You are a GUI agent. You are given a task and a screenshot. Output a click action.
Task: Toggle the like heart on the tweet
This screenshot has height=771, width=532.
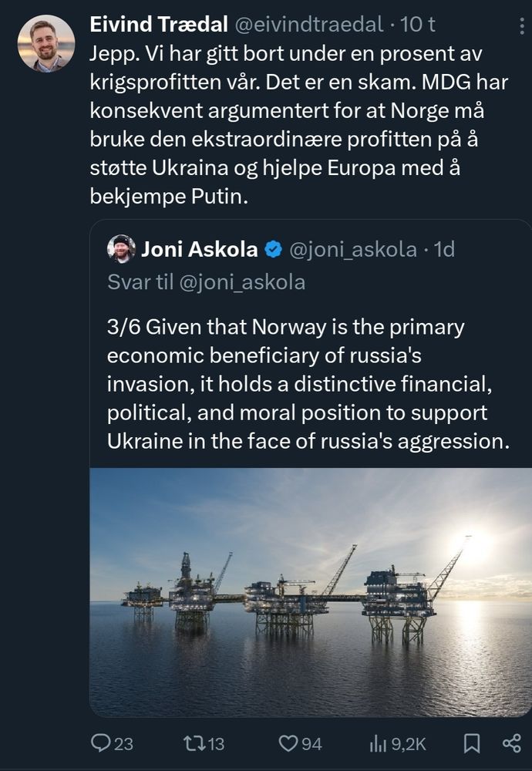(289, 742)
